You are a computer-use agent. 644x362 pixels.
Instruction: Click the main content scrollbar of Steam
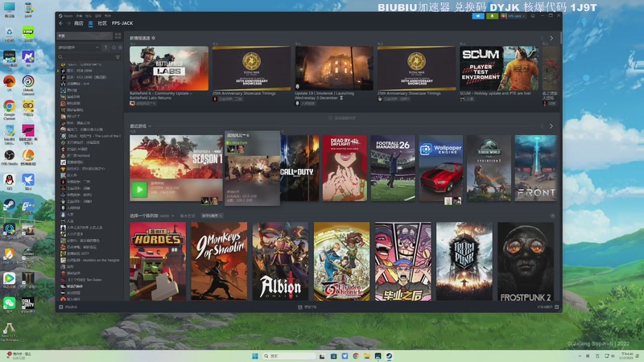[560, 39]
